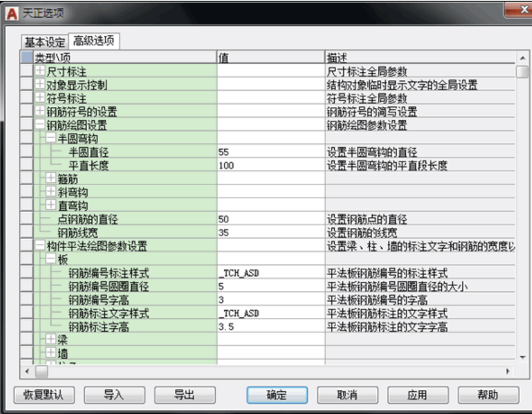532x414 pixels.
Task: Click the horizontal scrollbar right arrow
Action: coord(508,371)
